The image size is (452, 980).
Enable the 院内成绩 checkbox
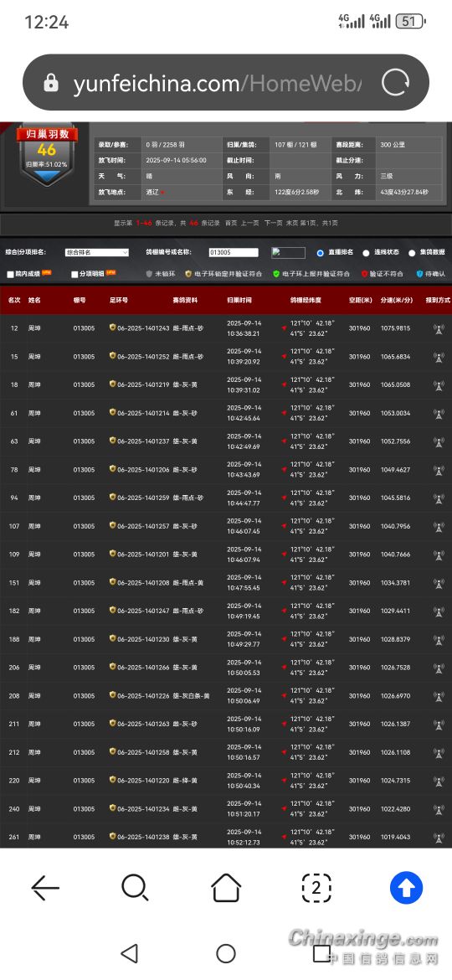pos(10,275)
